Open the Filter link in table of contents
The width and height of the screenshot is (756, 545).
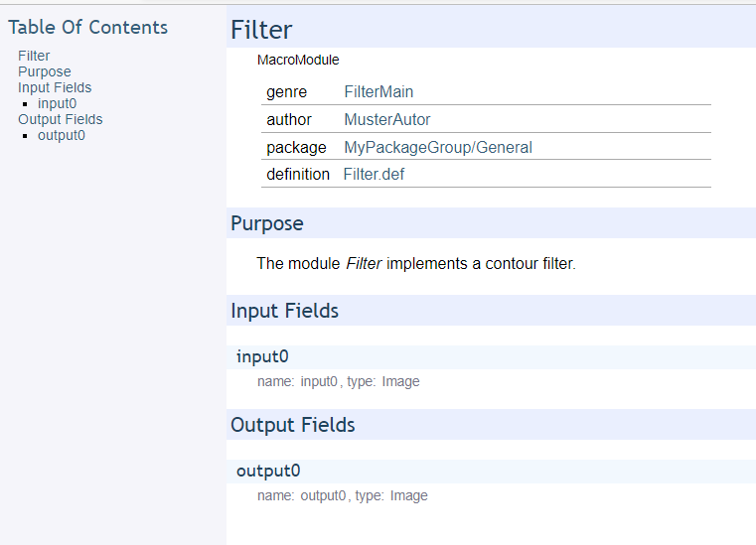click(34, 56)
